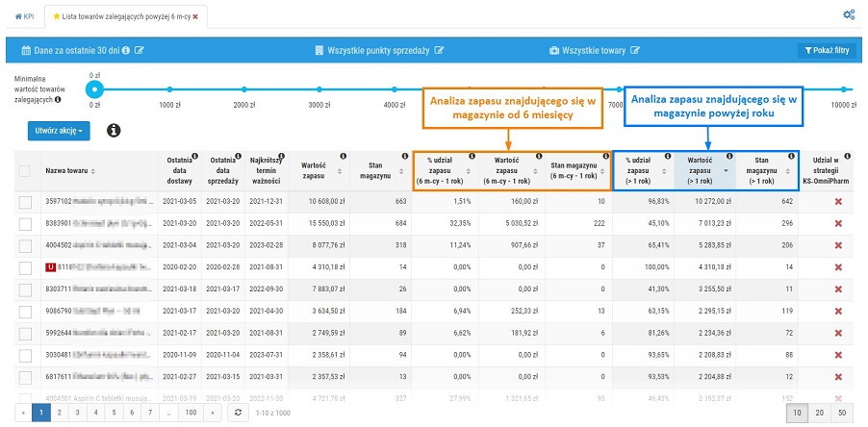This screenshot has height=427, width=868.
Task: Open the Utwórz akcję dropdown
Action: coord(59,131)
